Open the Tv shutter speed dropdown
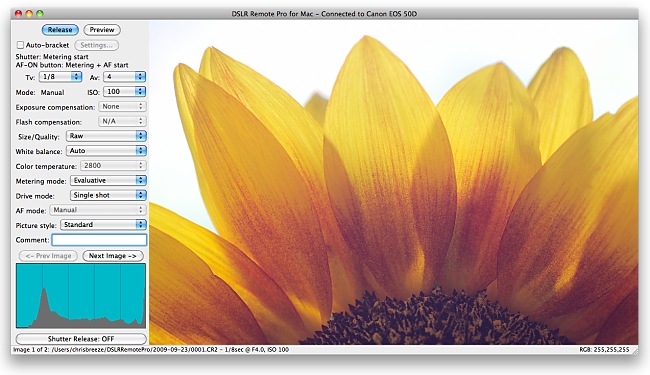 (61, 77)
